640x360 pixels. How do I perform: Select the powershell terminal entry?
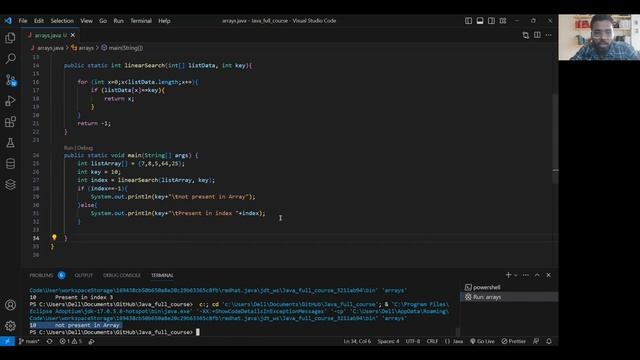509,287
